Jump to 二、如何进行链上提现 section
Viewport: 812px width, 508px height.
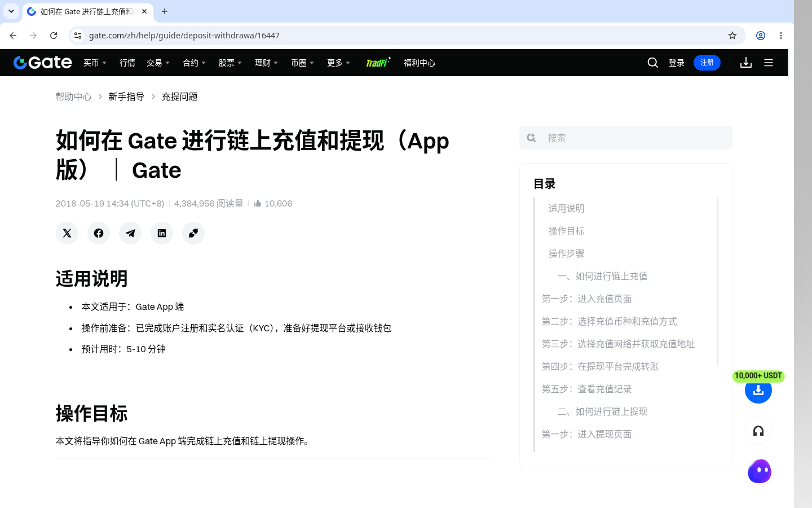point(602,411)
